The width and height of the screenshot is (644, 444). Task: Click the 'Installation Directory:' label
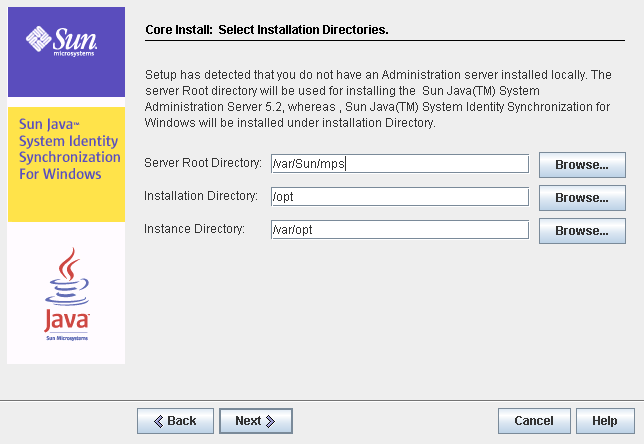pos(201,196)
